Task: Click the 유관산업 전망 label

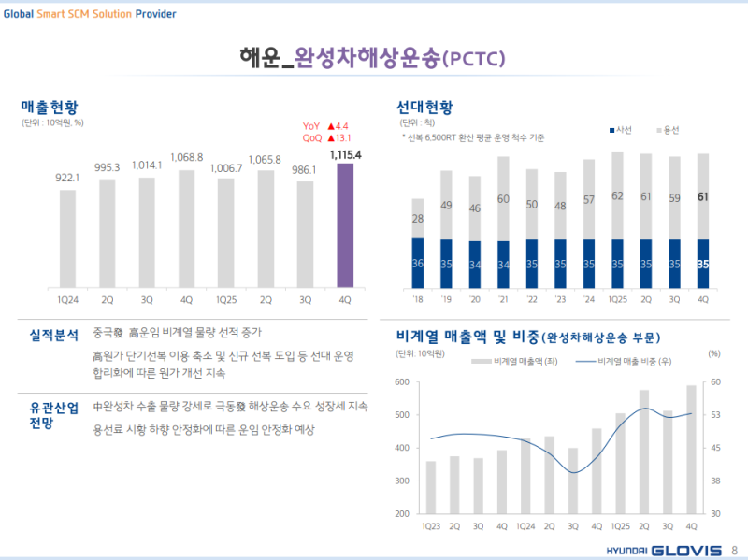Action: (x=54, y=414)
